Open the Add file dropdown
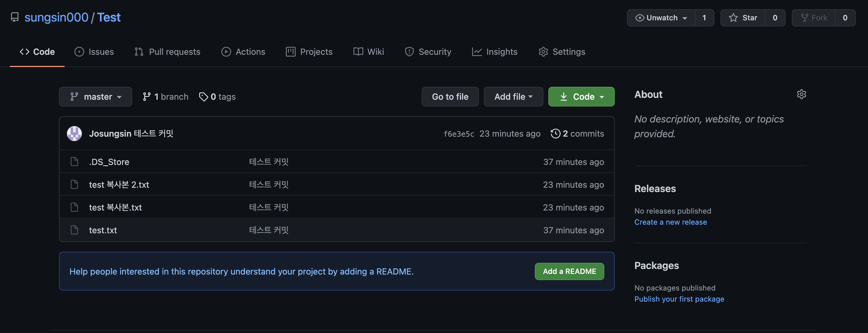868x333 pixels. tap(513, 97)
